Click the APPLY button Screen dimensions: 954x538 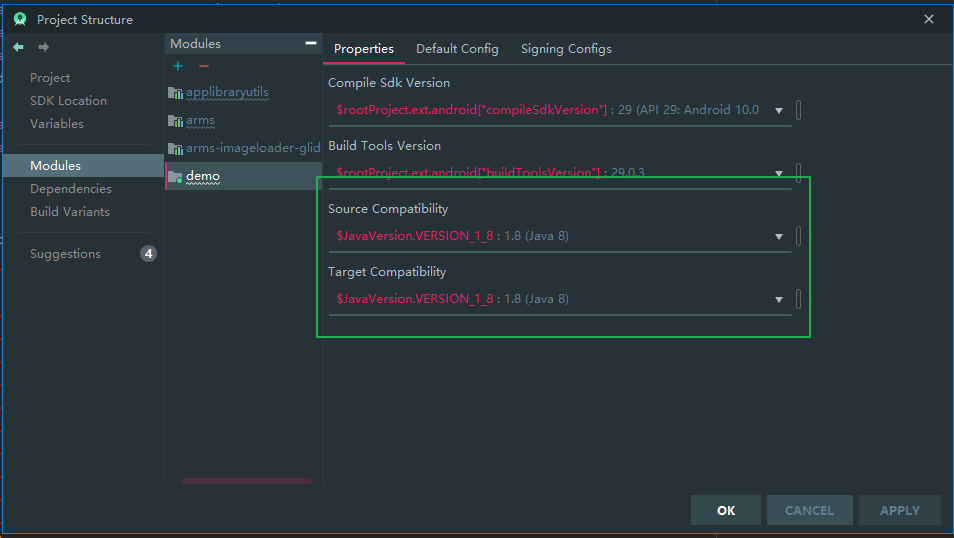coord(900,510)
